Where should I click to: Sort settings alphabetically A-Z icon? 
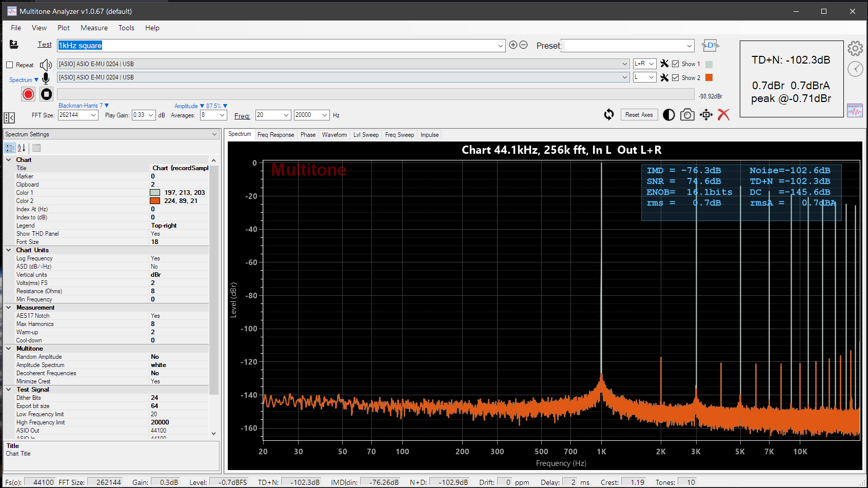[22, 148]
